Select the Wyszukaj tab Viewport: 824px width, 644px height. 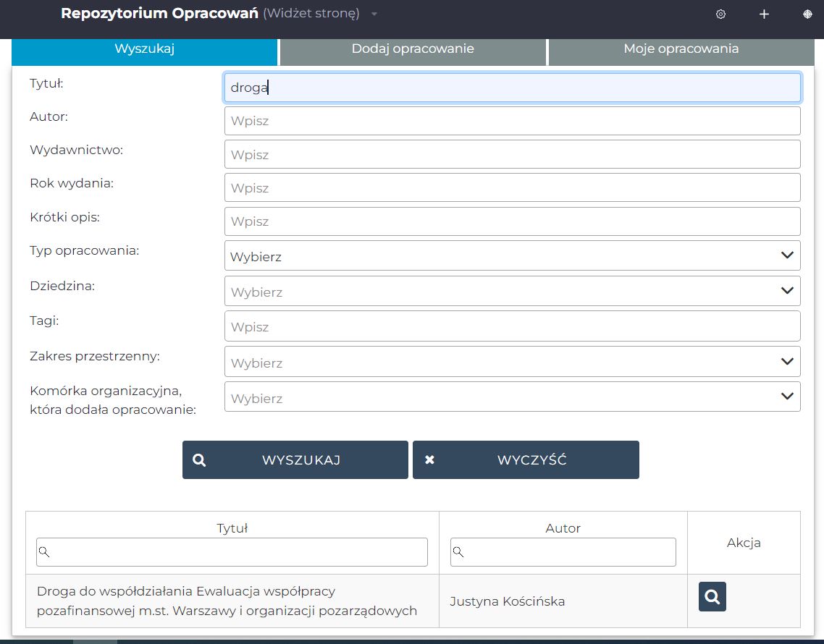click(x=145, y=49)
